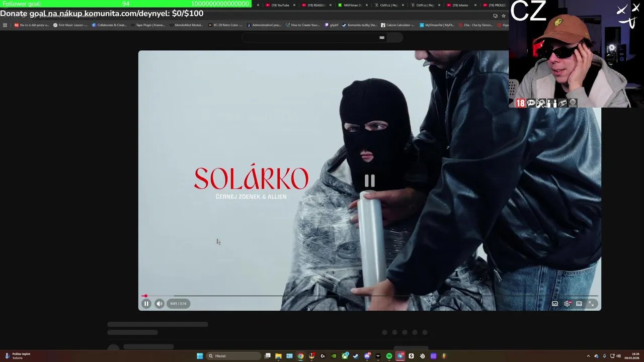Mute the video player volume
The height and width of the screenshot is (362, 644).
[x=159, y=303]
